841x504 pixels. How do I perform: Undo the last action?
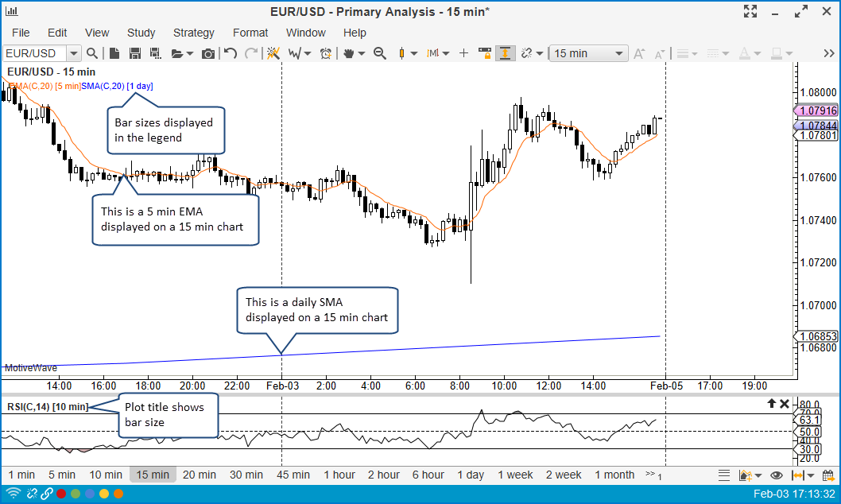[x=231, y=53]
